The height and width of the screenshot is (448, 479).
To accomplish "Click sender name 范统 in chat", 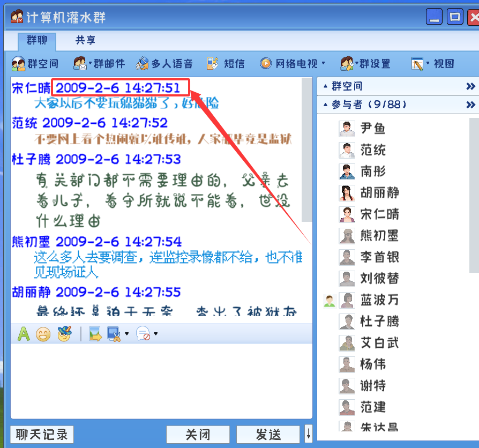I will pos(25,123).
